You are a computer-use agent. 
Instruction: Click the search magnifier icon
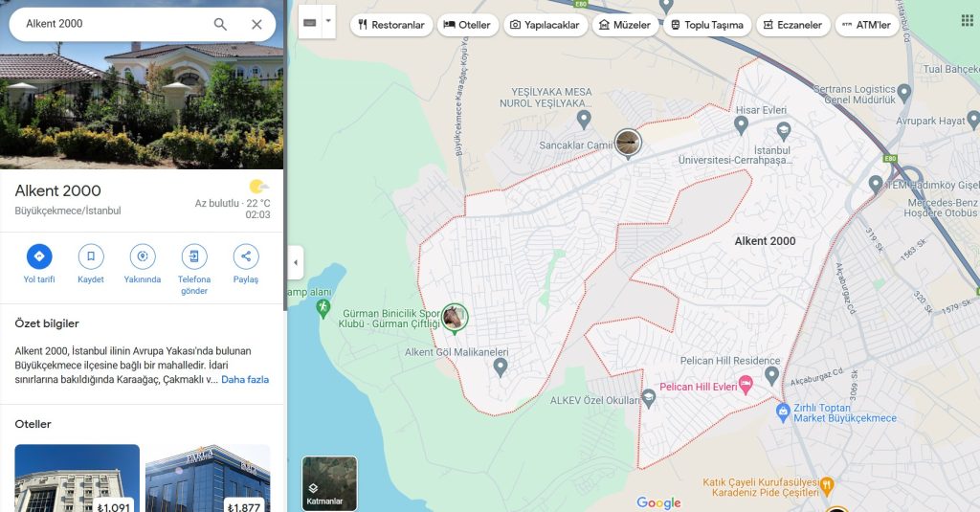220,24
